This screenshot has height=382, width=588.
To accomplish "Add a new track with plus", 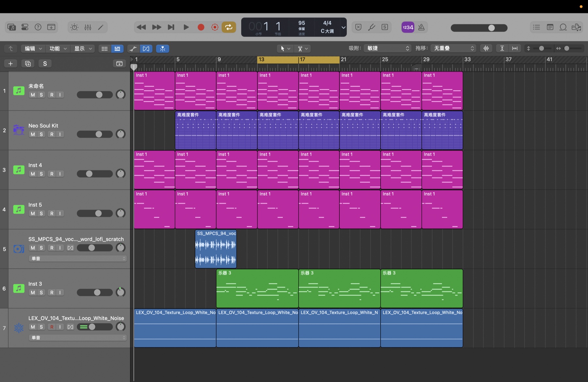I will tap(10, 64).
